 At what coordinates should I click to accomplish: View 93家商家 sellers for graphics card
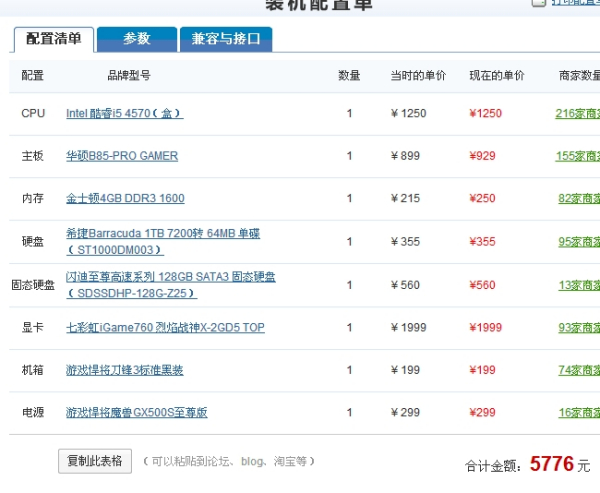(579, 327)
